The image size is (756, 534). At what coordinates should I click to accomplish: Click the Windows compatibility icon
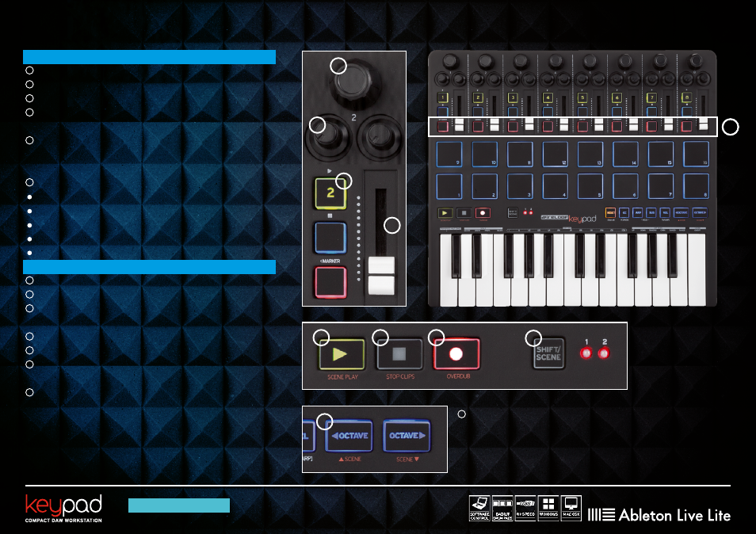click(x=548, y=508)
